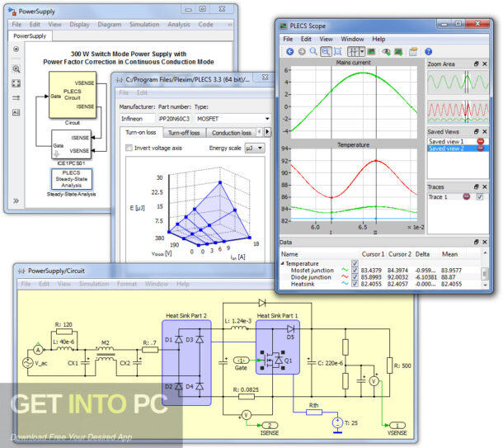This screenshot has width=503, height=448.
Task: Open the File menu in PLECS Scope
Action: (288, 39)
